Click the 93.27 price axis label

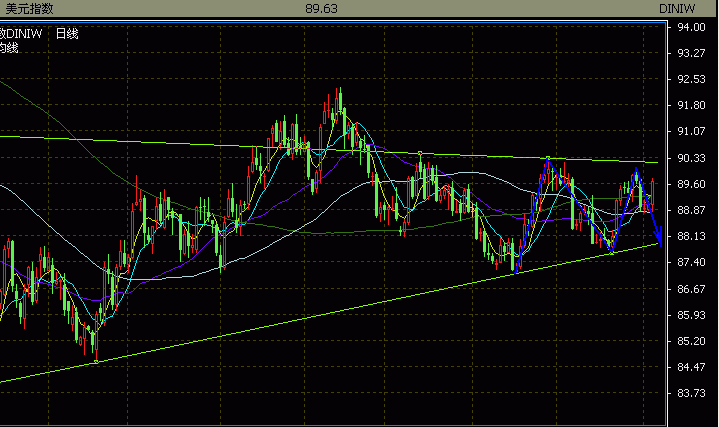[691, 53]
